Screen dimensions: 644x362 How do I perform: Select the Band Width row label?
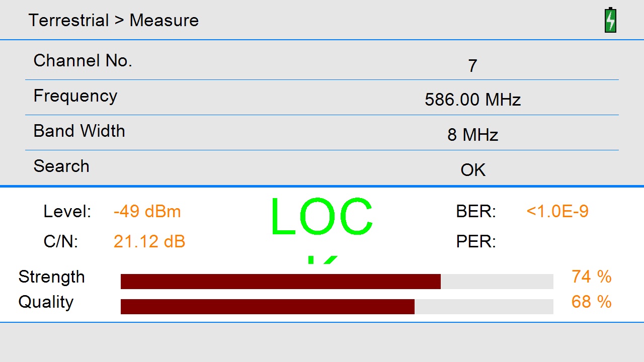79,131
